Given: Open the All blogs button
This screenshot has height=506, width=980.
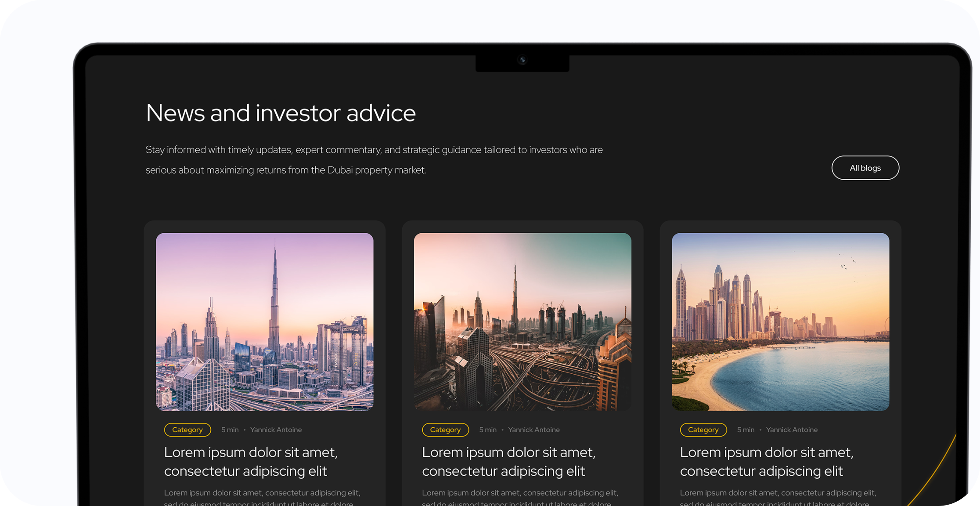Looking at the screenshot, I should click(865, 168).
